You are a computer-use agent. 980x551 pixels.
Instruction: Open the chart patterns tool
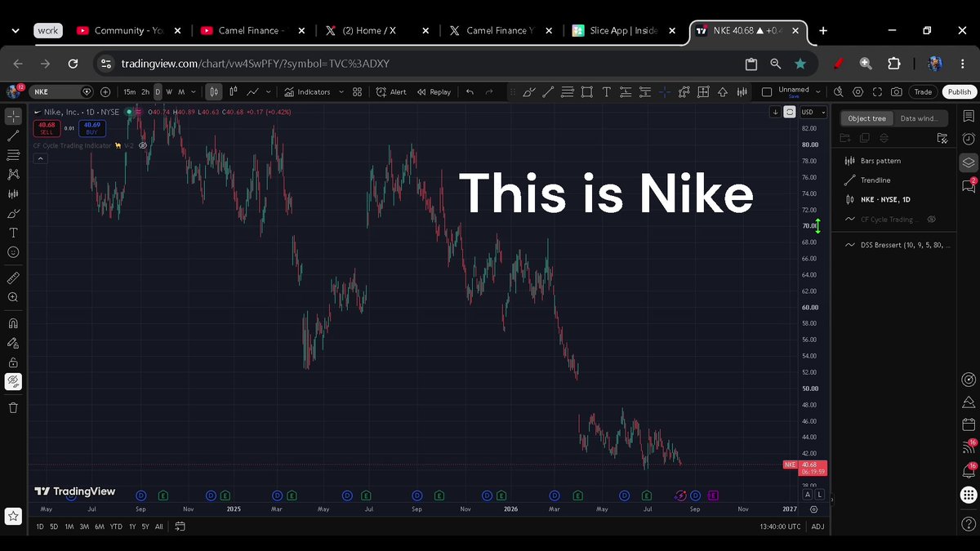click(13, 175)
